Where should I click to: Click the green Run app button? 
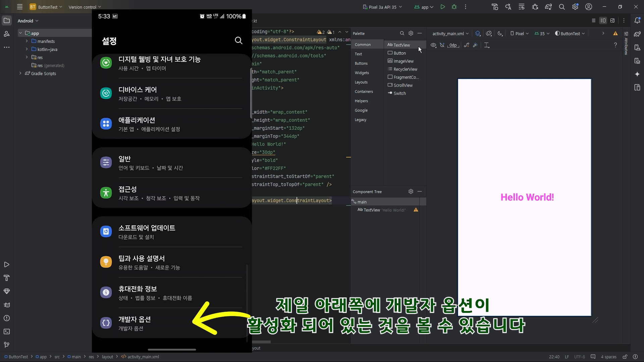point(443,7)
